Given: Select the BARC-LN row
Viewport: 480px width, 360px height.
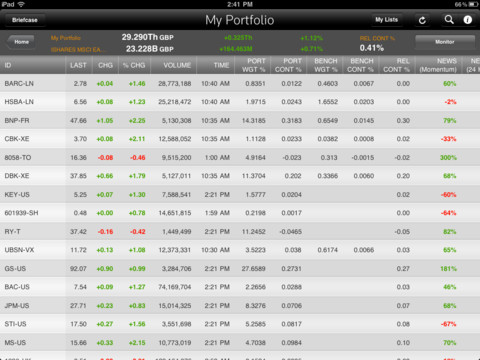Looking at the screenshot, I should (240, 83).
